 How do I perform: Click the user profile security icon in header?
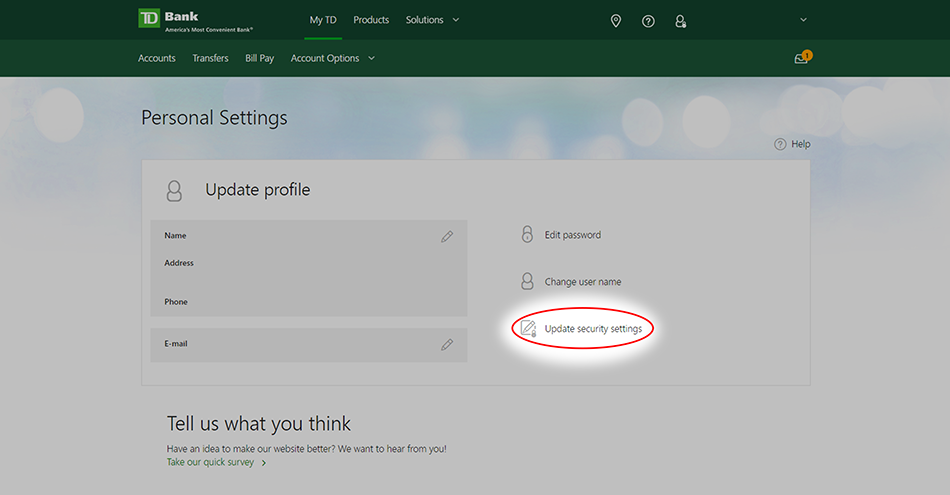click(x=680, y=21)
